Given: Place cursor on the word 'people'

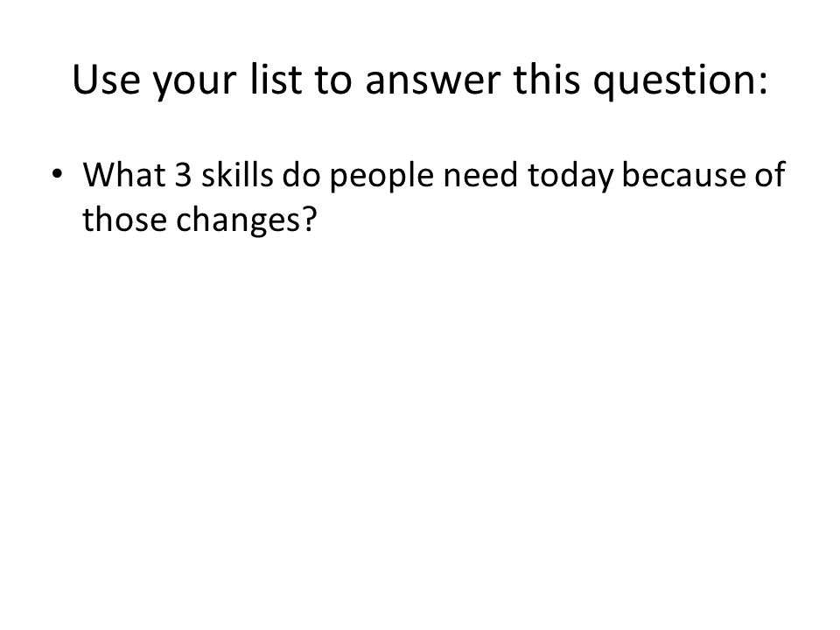Looking at the screenshot, I should [x=381, y=177].
